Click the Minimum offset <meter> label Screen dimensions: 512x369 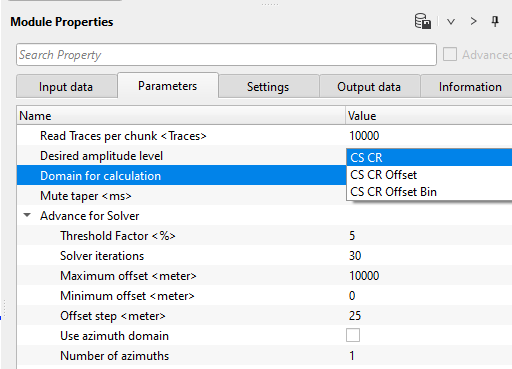point(127,296)
